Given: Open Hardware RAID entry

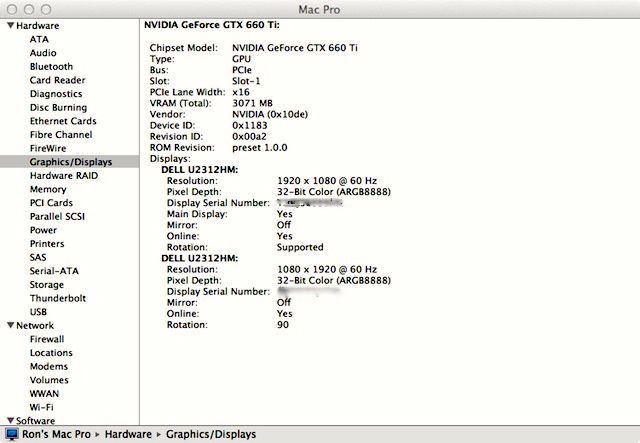Looking at the screenshot, I should point(64,176).
